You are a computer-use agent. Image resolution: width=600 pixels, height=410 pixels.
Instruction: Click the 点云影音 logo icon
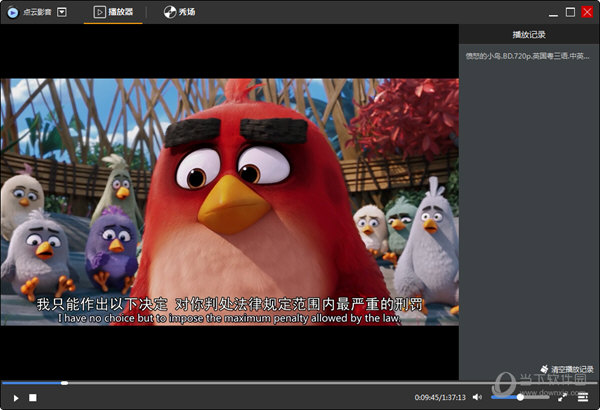tap(13, 13)
